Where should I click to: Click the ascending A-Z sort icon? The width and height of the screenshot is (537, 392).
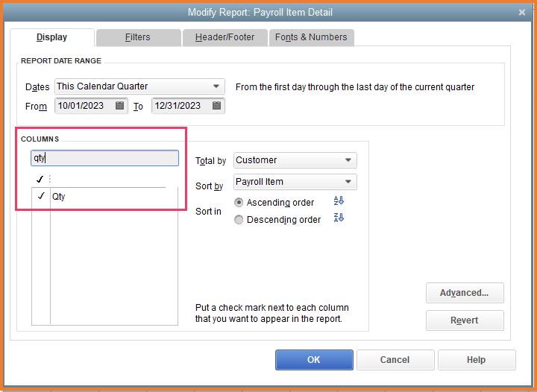[339, 201]
